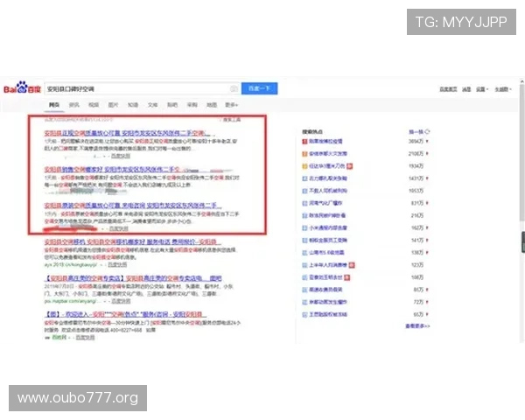Click the rank 2 orange badge in hot searches
The height and width of the screenshot is (420, 525).
click(304, 154)
